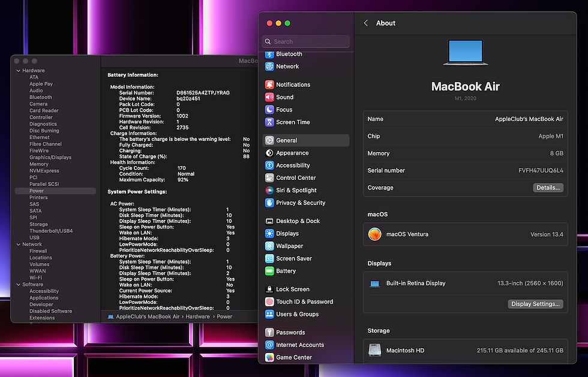
Task: Open Display Settings button
Action: point(535,304)
